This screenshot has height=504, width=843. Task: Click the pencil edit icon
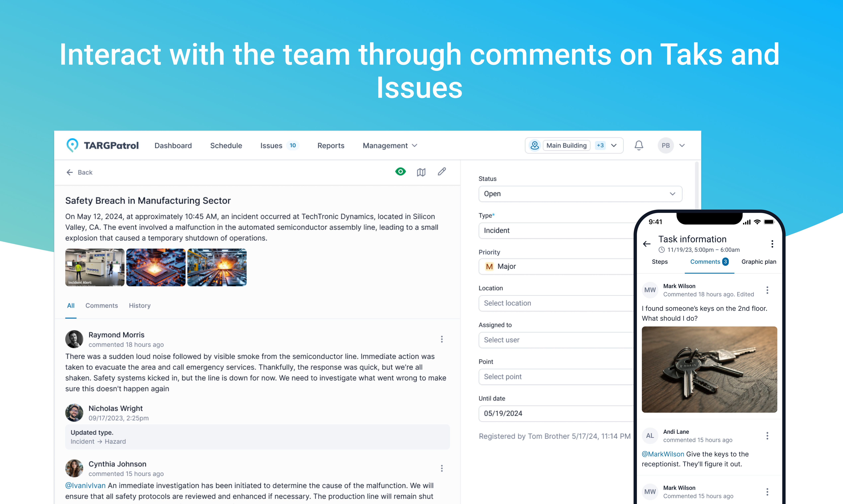[442, 172]
